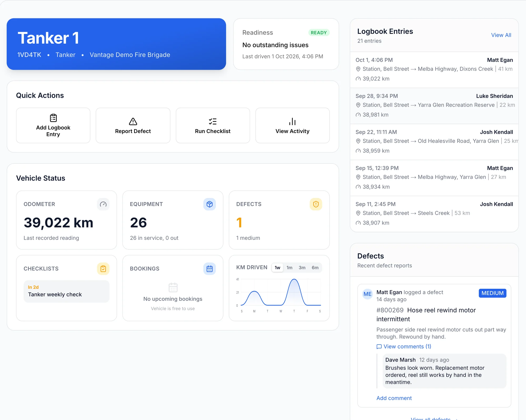Click the Bookings calendar icon

209,269
